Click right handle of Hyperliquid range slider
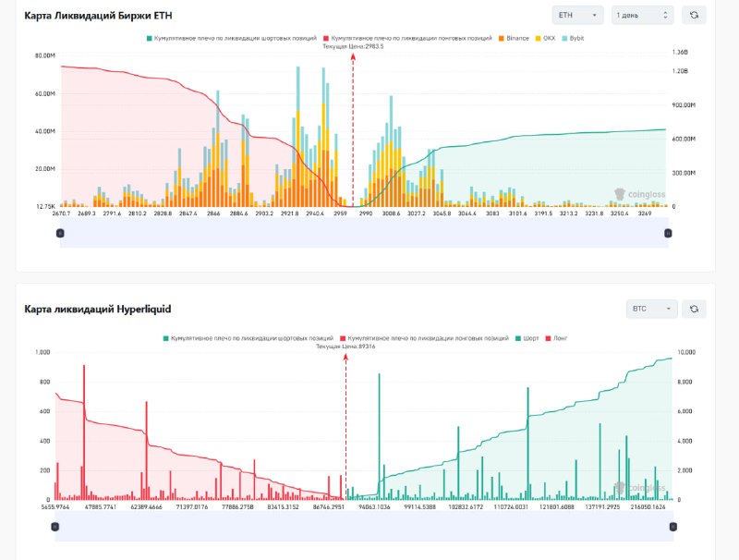The width and height of the screenshot is (739, 560). pos(672,526)
